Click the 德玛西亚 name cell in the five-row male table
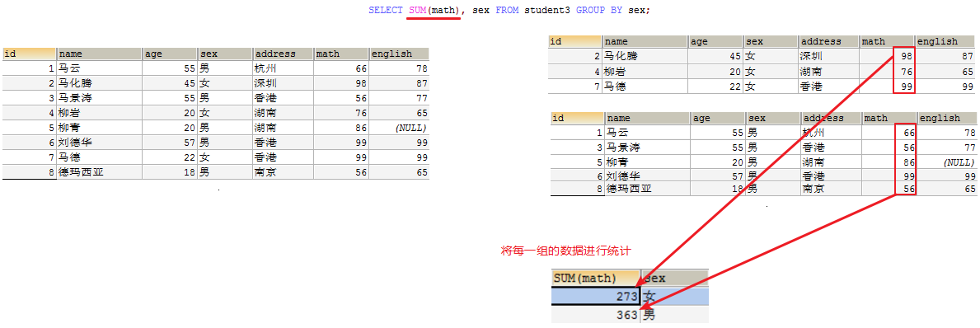Screen dimensions: 980x328 point(648,188)
